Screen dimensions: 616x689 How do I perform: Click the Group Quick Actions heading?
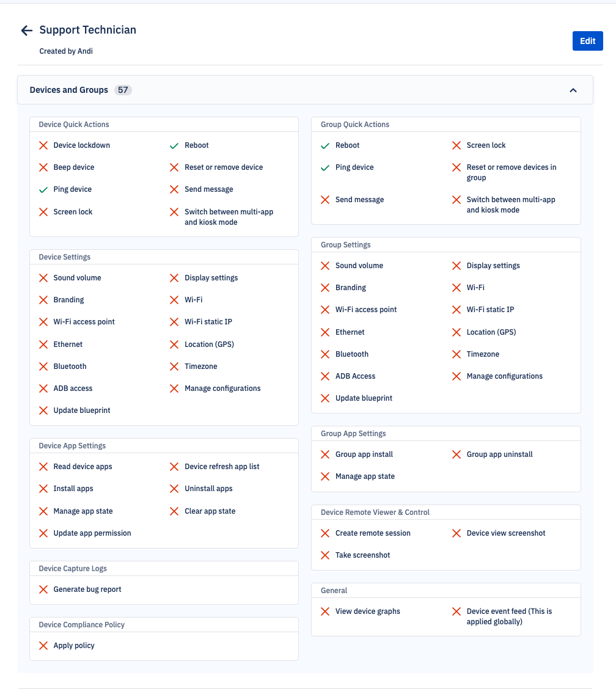click(355, 125)
